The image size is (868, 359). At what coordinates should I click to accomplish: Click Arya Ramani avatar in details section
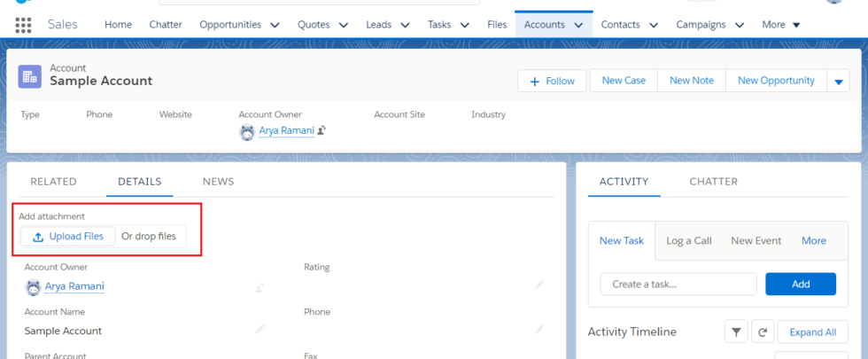point(34,286)
